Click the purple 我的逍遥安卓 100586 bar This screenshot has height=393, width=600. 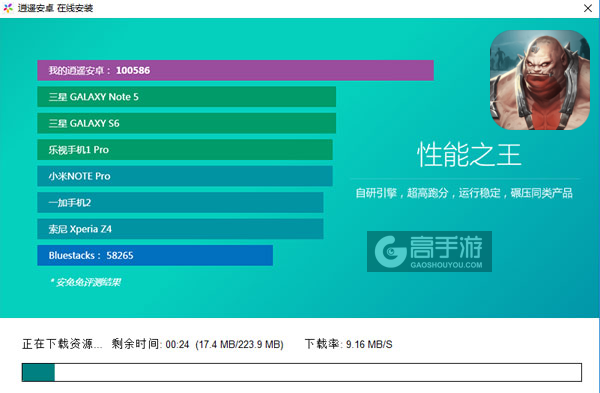pyautogui.click(x=235, y=70)
